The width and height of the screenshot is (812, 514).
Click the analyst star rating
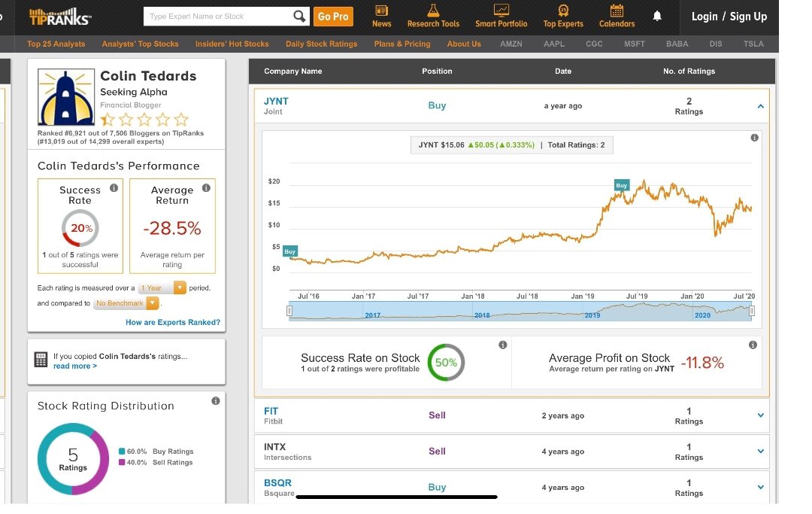(x=144, y=120)
